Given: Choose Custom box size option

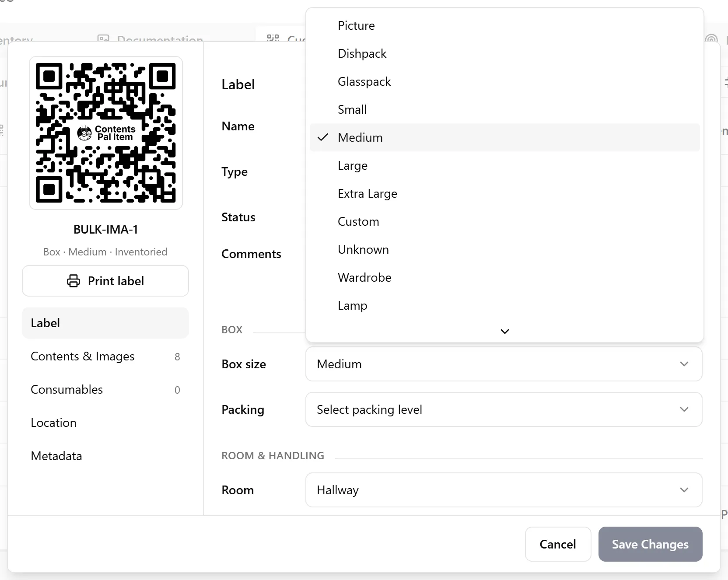Looking at the screenshot, I should (504, 221).
